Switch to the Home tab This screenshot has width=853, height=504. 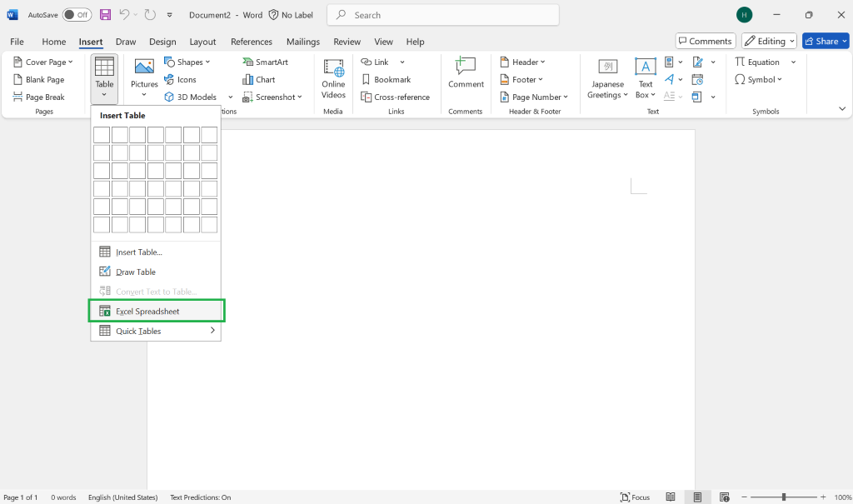pyautogui.click(x=54, y=42)
